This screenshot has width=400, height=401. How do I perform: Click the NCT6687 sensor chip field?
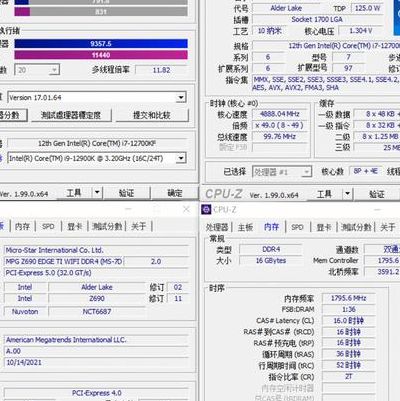click(x=97, y=312)
